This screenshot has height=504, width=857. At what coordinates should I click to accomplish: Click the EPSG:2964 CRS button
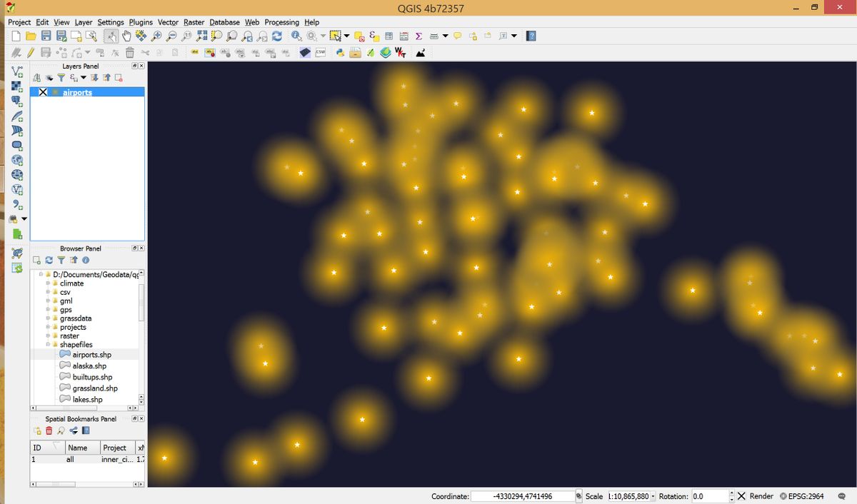801,496
